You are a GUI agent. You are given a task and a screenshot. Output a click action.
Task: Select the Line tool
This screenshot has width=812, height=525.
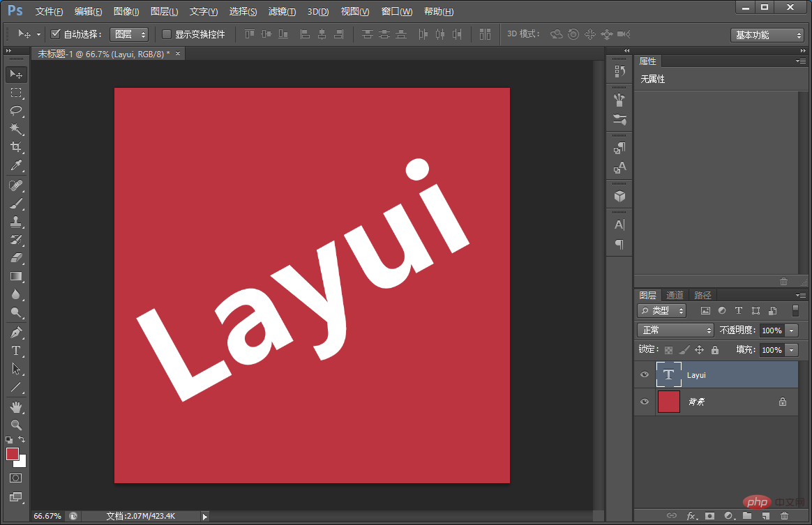[16, 387]
